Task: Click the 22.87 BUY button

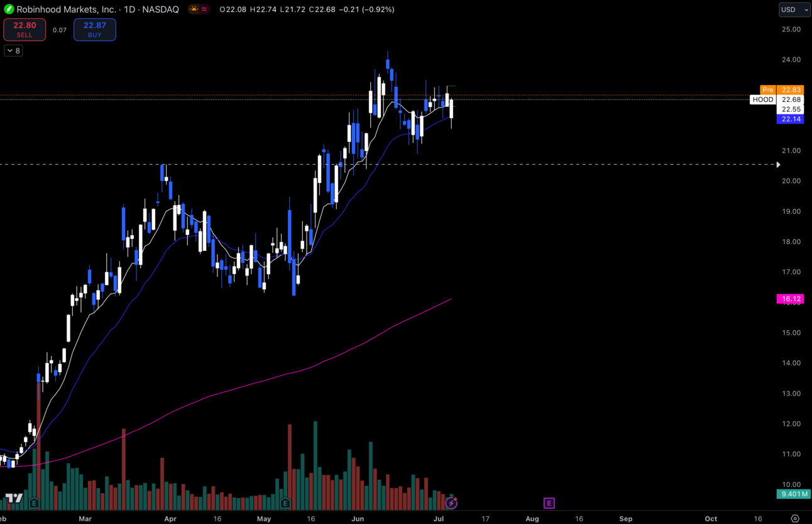Action: pyautogui.click(x=95, y=30)
